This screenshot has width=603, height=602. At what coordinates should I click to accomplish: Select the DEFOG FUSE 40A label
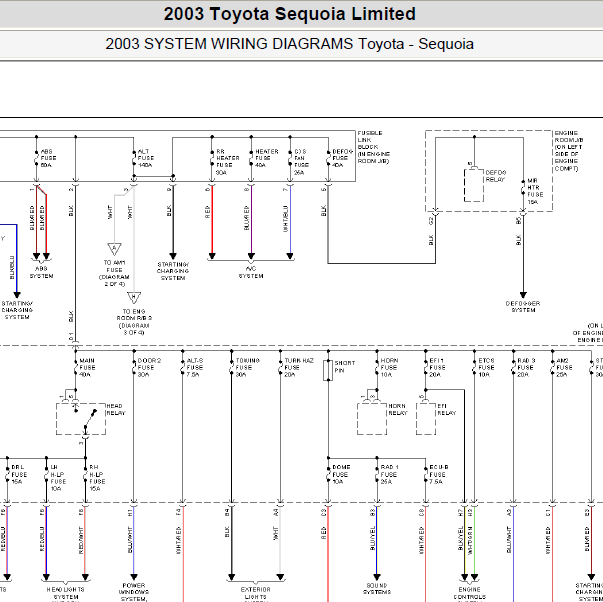coord(343,158)
